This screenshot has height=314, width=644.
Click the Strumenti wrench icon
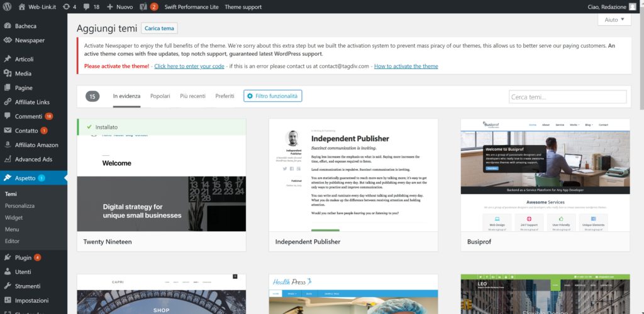8,286
